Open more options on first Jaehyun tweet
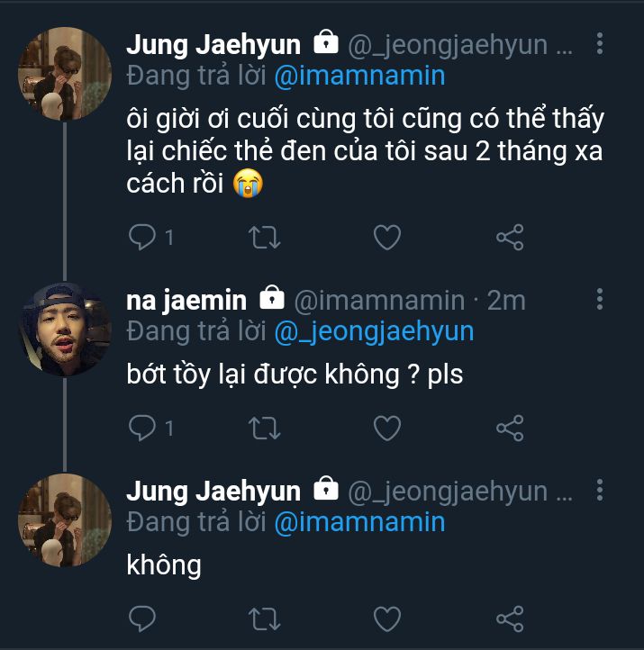644x650 pixels. tap(601, 43)
